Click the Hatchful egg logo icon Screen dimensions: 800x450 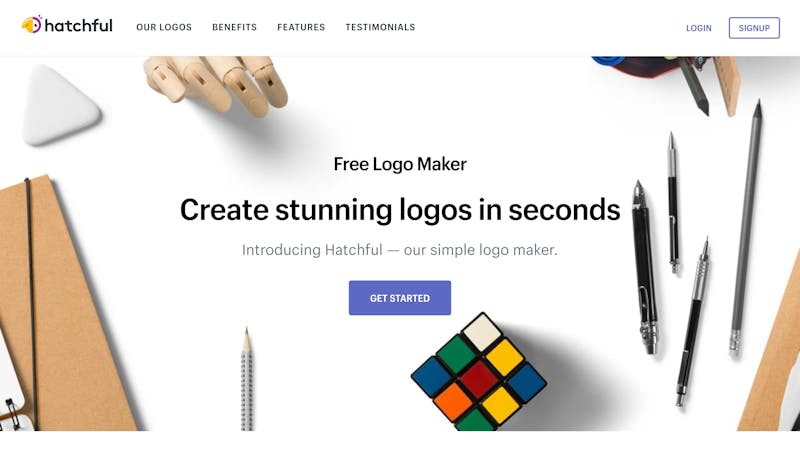tap(32, 24)
